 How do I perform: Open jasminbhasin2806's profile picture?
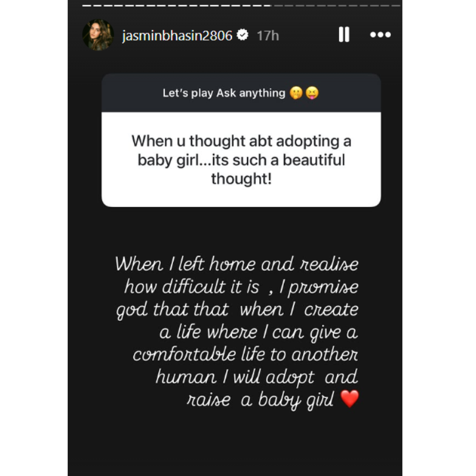click(98, 35)
